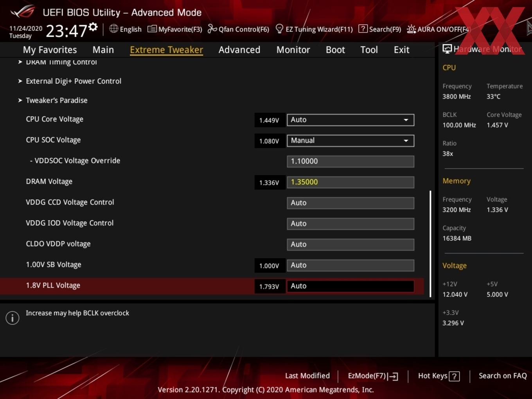
Task: Select the CPU Core Voltage label
Action: click(54, 119)
